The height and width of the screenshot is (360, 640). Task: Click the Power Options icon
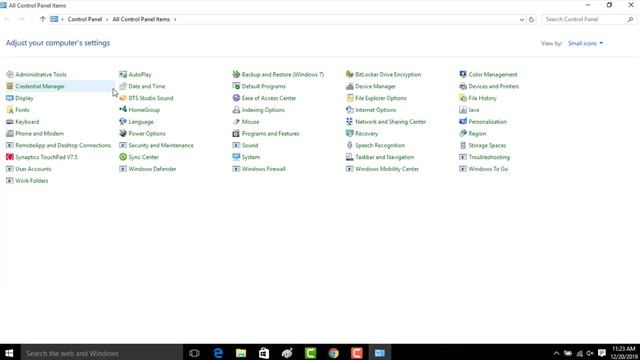click(x=123, y=133)
